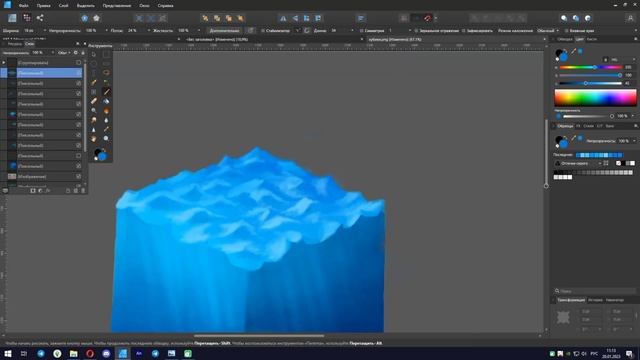Enable the Влажные края checkbox
This screenshot has height=360, width=640.
click(x=567, y=31)
